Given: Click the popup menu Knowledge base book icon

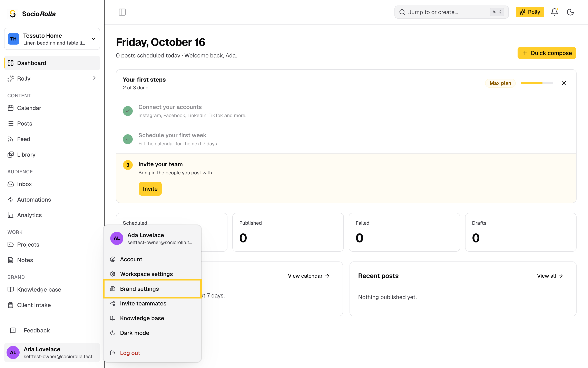Looking at the screenshot, I should point(113,318).
